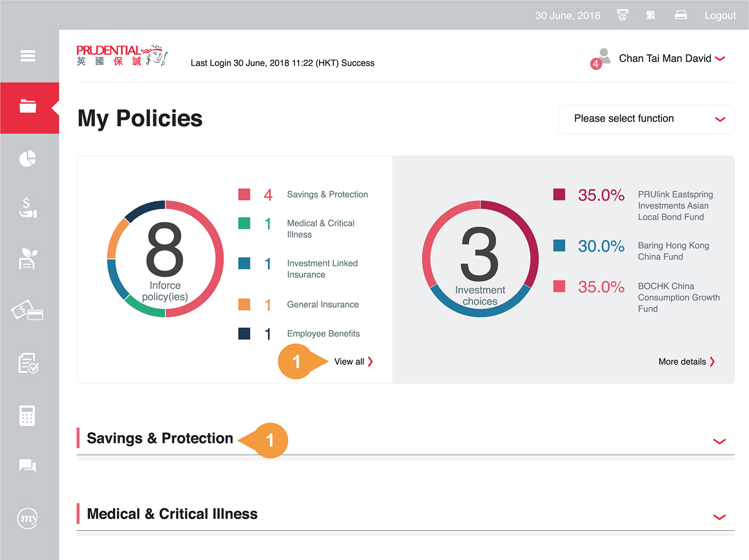749x560 pixels.
Task: Click the printer icon in top bar
Action: pyautogui.click(x=681, y=15)
